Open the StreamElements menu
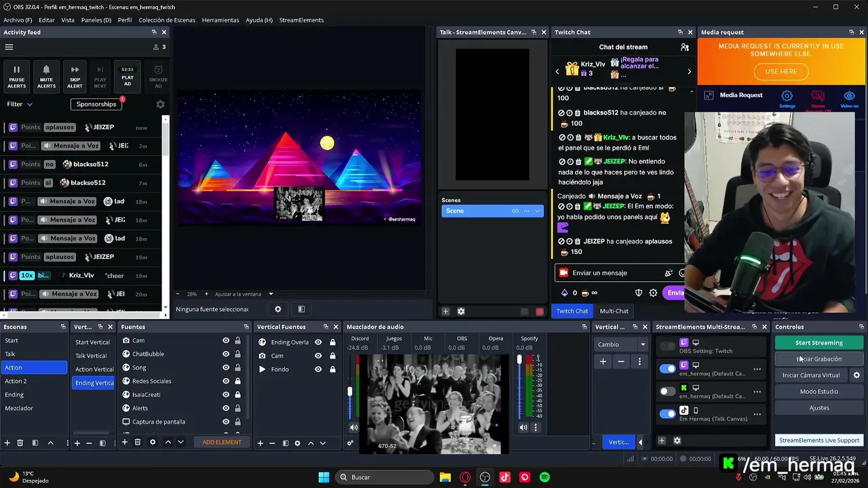The width and height of the screenshot is (868, 488). point(301,20)
